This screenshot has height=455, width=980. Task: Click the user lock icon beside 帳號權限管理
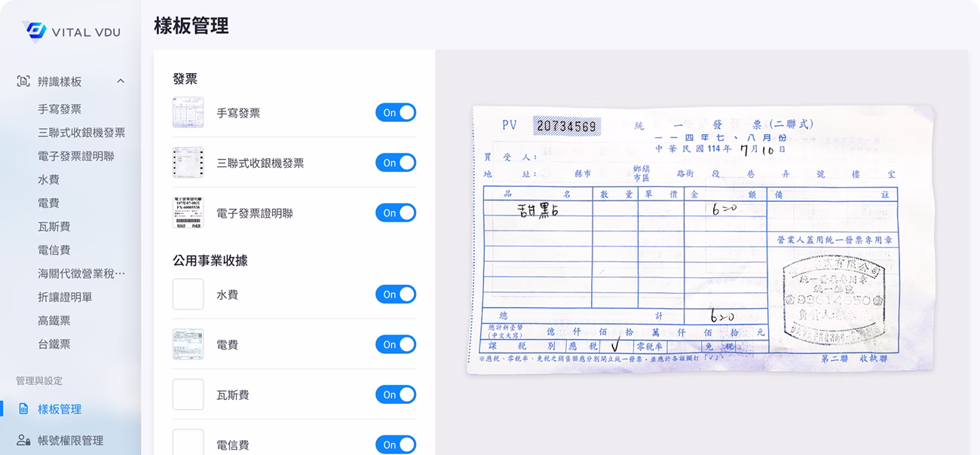click(x=23, y=441)
